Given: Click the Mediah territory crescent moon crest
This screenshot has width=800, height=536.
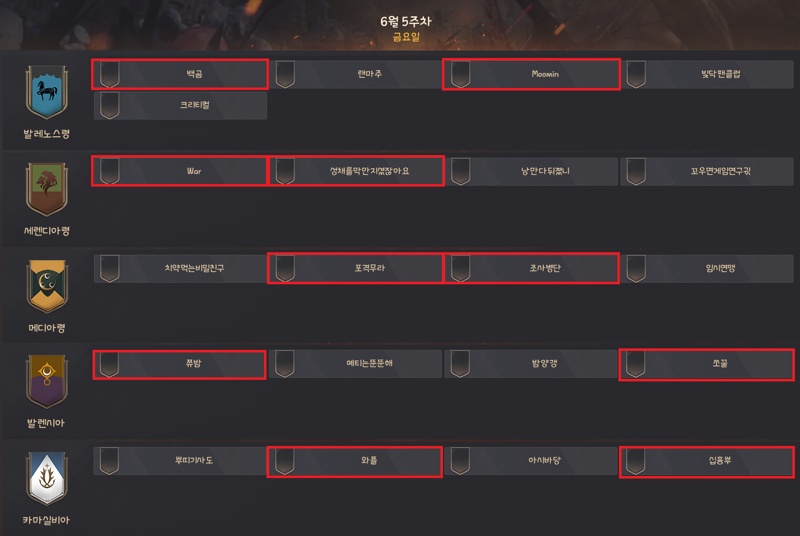Looking at the screenshot, I should (x=46, y=286).
